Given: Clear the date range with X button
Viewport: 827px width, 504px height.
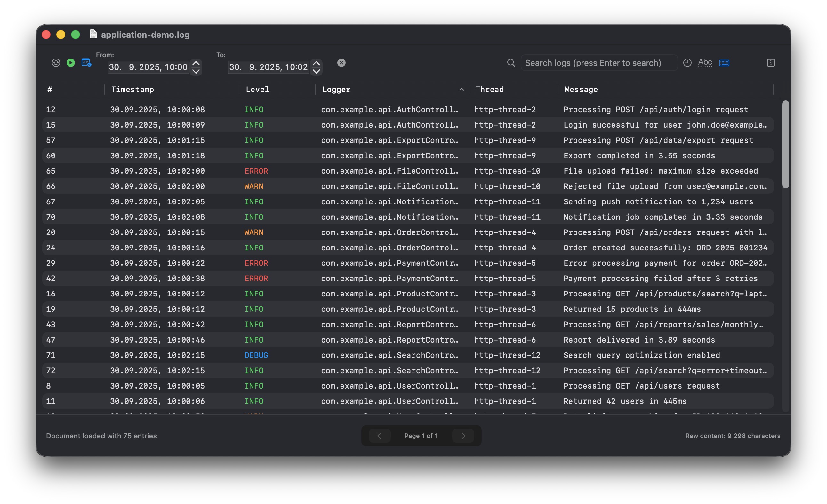Looking at the screenshot, I should (x=341, y=63).
